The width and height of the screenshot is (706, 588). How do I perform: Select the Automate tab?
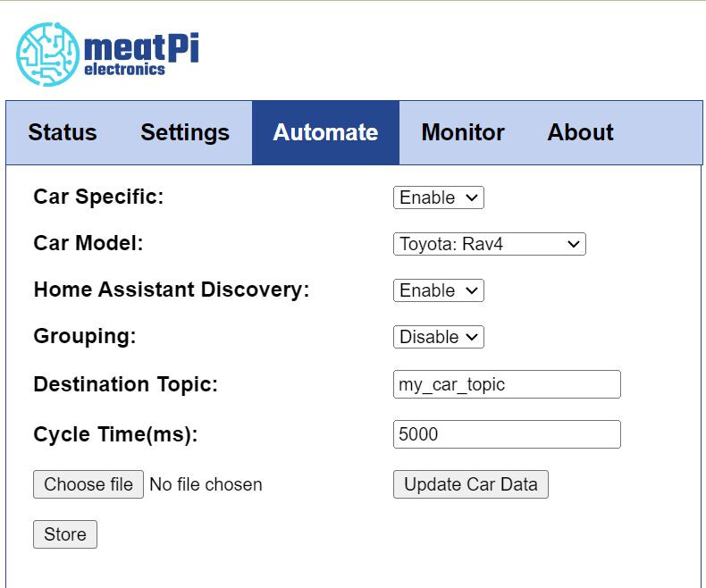point(325,132)
